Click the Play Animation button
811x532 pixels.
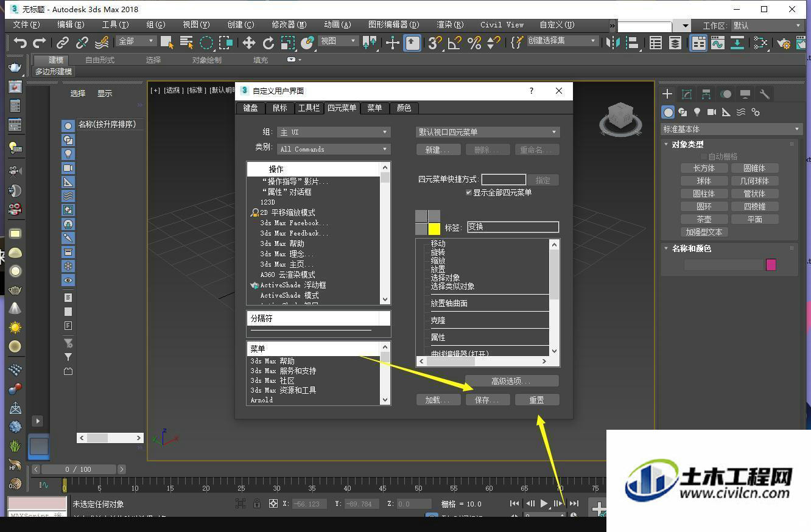pos(544,503)
